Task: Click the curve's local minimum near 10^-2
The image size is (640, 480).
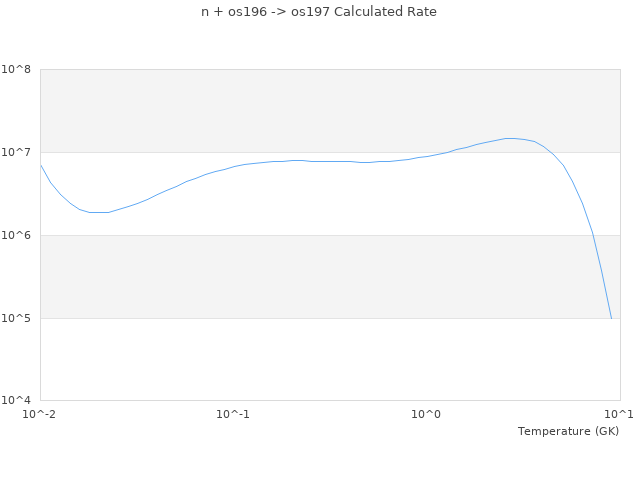Action: pyautogui.click(x=97, y=212)
